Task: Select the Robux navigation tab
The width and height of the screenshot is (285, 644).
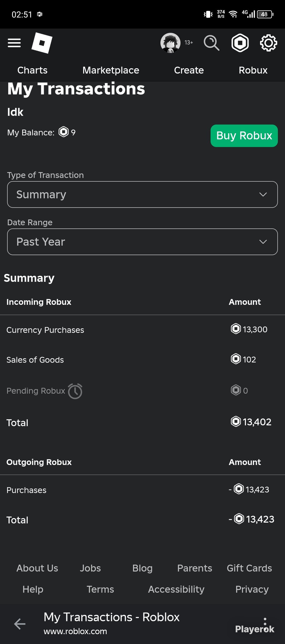Action: (253, 70)
